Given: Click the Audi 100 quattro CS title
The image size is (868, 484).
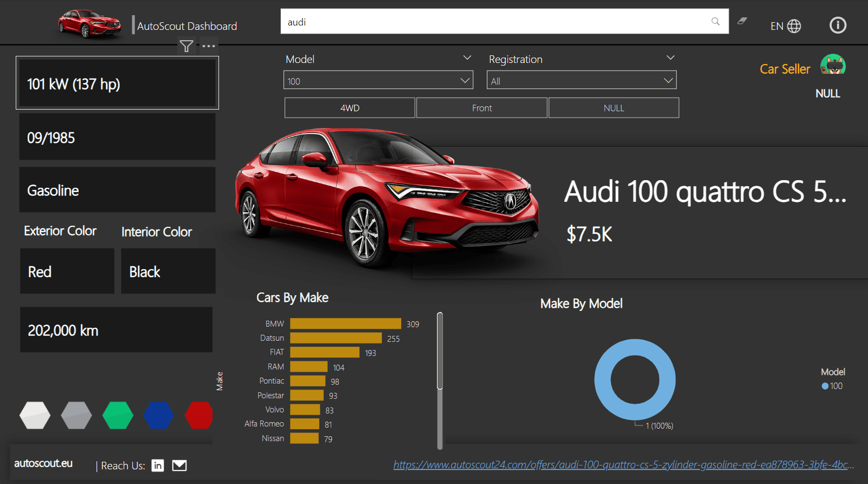Looking at the screenshot, I should (x=705, y=192).
